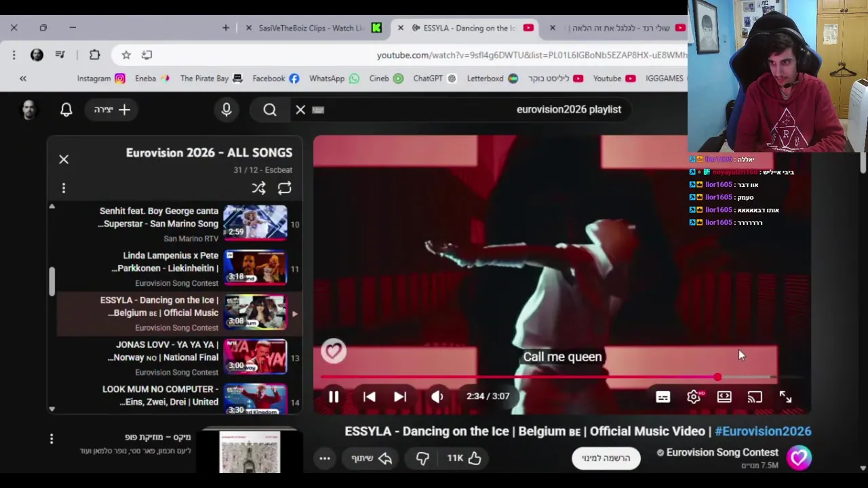Subscribe with the הרשמה למינוי button
Image resolution: width=868 pixels, height=488 pixels.
(606, 458)
